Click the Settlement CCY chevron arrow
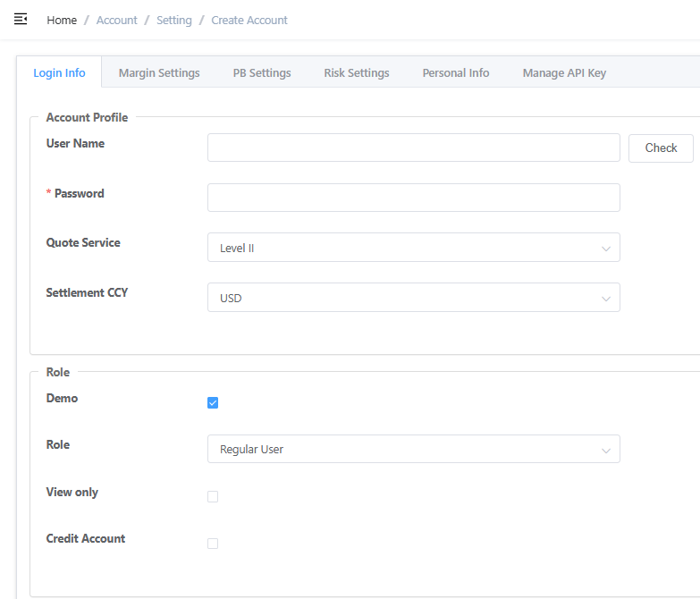 605,299
